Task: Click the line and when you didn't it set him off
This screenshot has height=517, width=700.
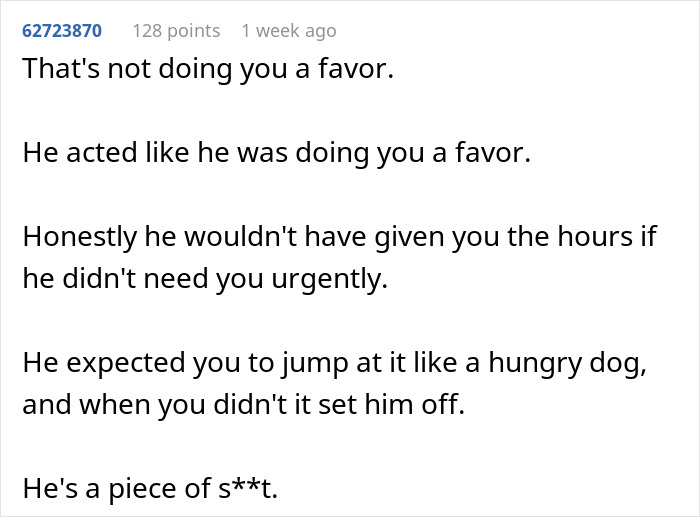Action: pyautogui.click(x=244, y=404)
